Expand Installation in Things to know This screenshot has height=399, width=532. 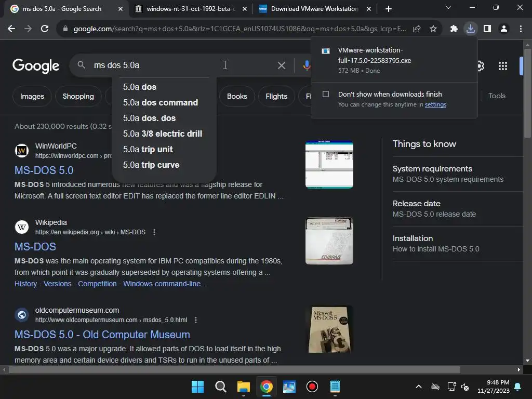point(457,244)
